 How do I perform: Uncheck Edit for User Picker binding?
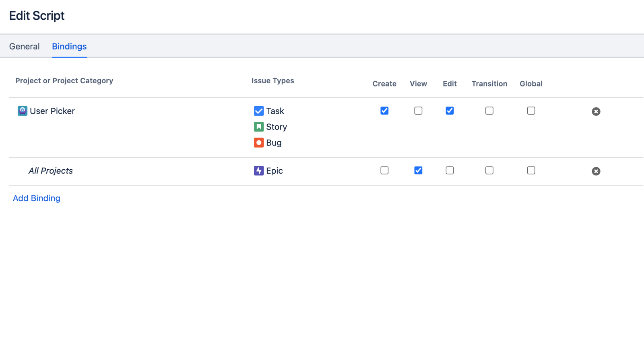(450, 111)
